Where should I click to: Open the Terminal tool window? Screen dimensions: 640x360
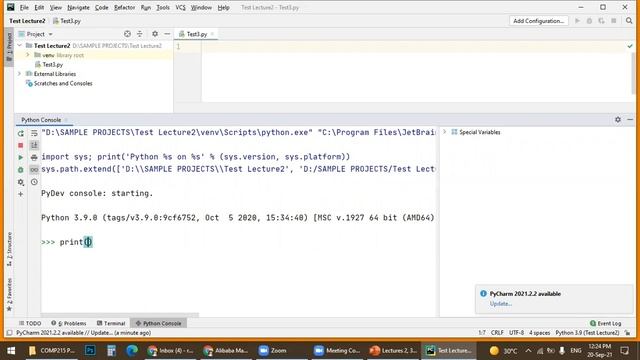(x=111, y=323)
